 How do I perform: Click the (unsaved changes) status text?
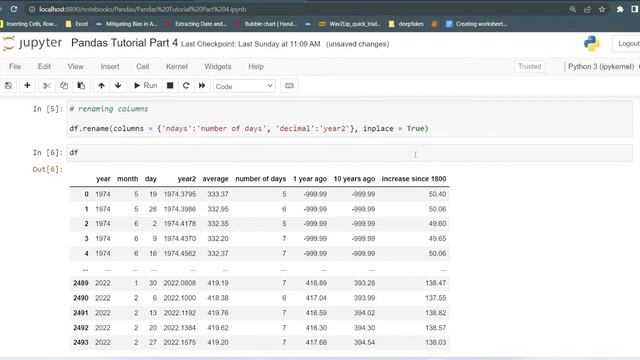coord(357,44)
